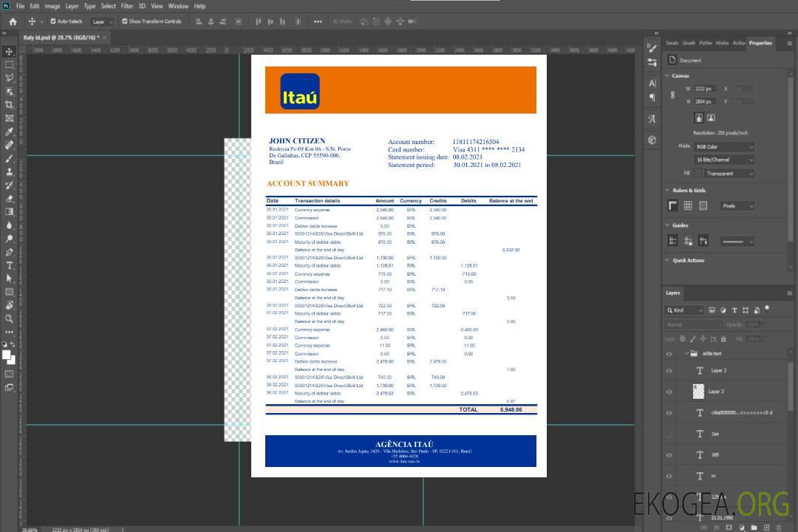Select the Brush tool
The height and width of the screenshot is (532, 798).
(x=9, y=158)
